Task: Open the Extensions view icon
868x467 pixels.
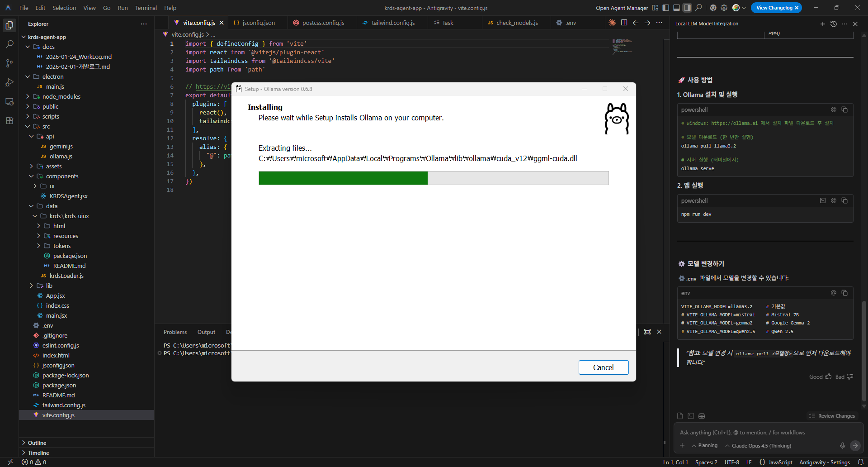Action: coord(9,120)
